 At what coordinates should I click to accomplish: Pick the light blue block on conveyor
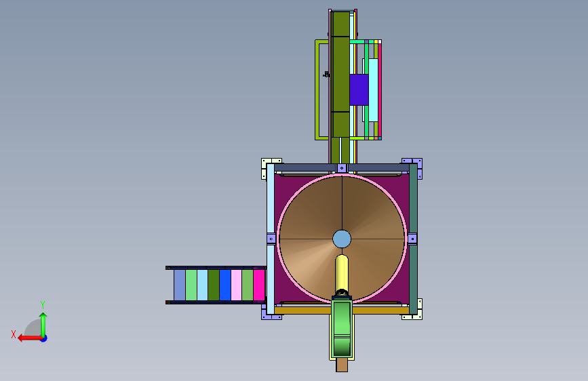pyautogui.click(x=203, y=285)
